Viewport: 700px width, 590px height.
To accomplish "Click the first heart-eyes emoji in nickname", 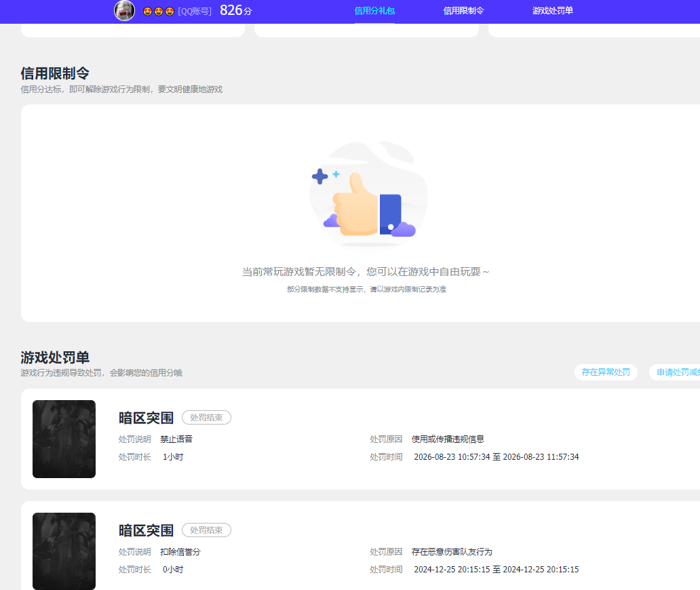I will [147, 12].
